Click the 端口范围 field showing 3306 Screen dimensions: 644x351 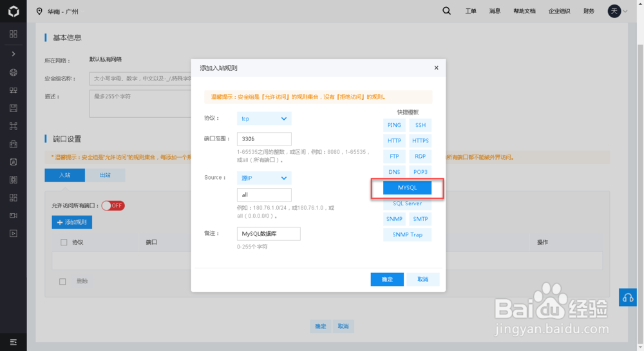(x=264, y=138)
